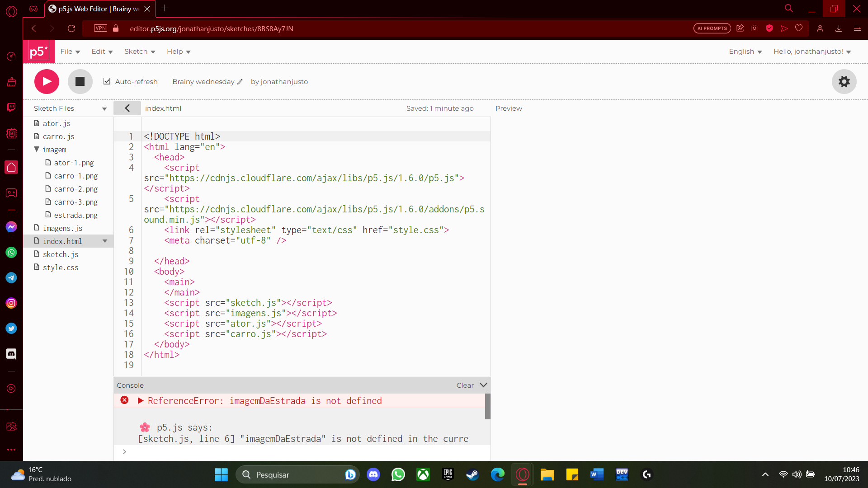The height and width of the screenshot is (488, 868).
Task: Click the carro.js file to open
Action: [x=58, y=136]
